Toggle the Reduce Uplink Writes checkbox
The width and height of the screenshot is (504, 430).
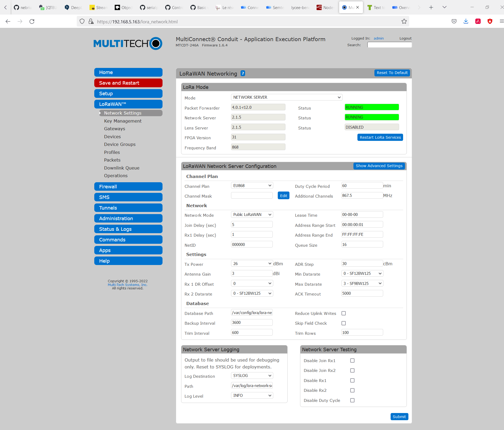344,313
